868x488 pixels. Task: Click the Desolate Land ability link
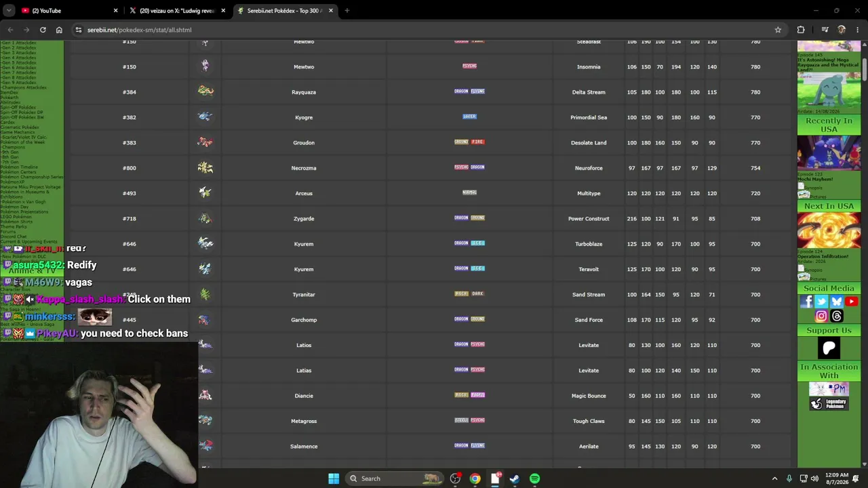click(589, 142)
